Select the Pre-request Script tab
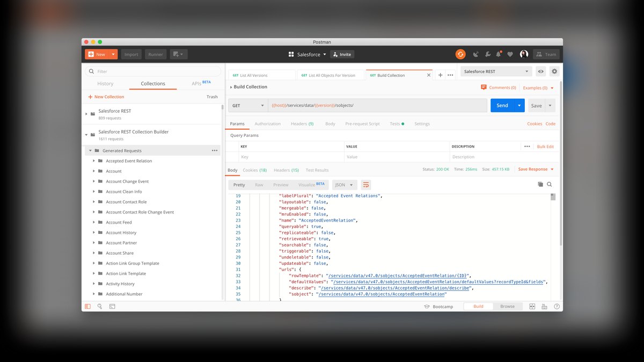This screenshot has height=362, width=644. coord(362,124)
